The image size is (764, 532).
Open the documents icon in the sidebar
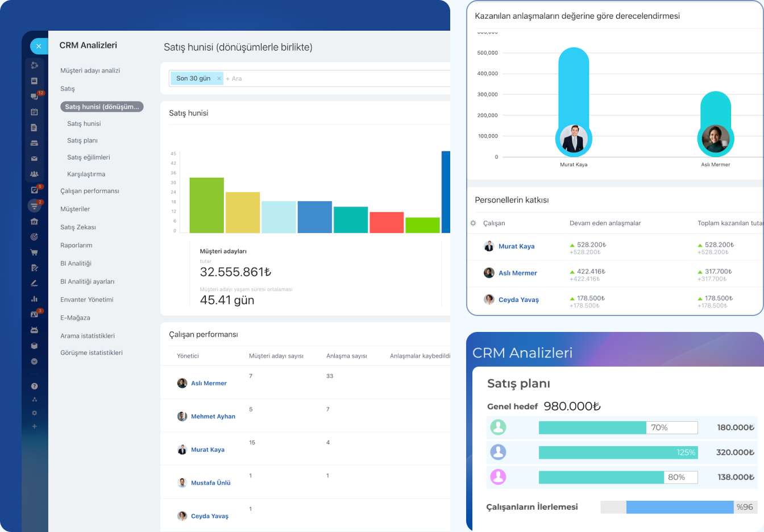pyautogui.click(x=34, y=127)
